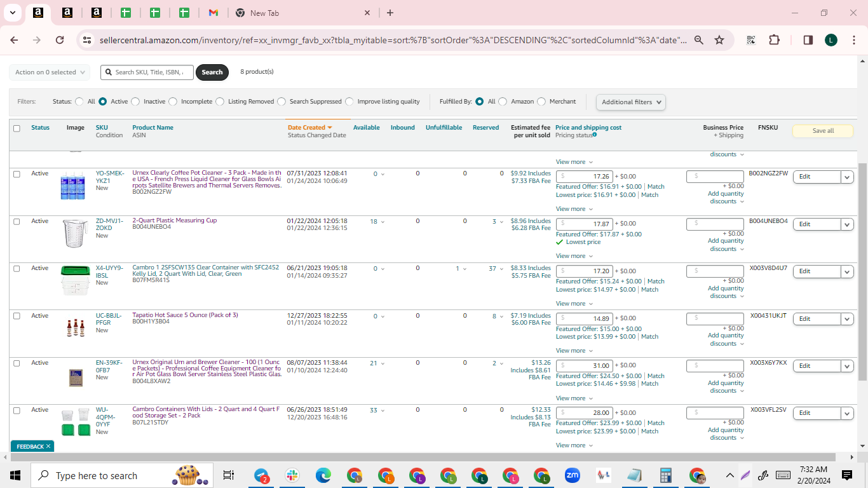The image size is (868, 488).
Task: Filter Fulfilled By Amazon
Action: (x=503, y=102)
